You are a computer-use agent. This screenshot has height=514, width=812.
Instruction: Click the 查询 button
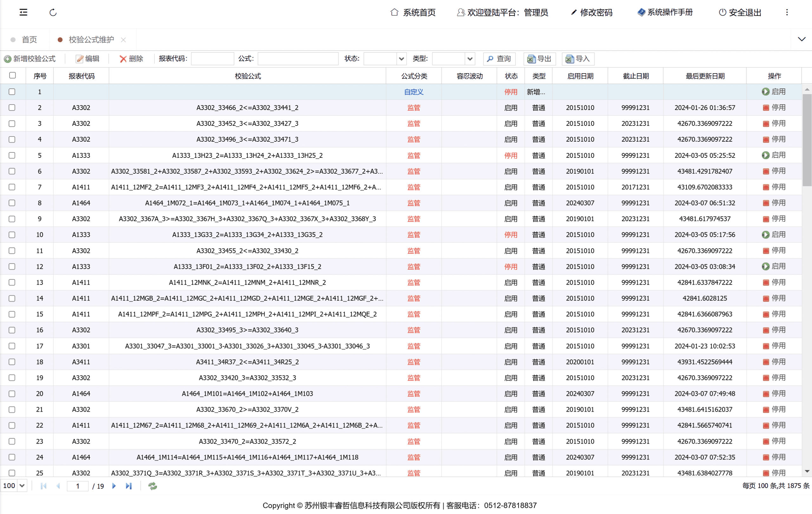tap(499, 59)
